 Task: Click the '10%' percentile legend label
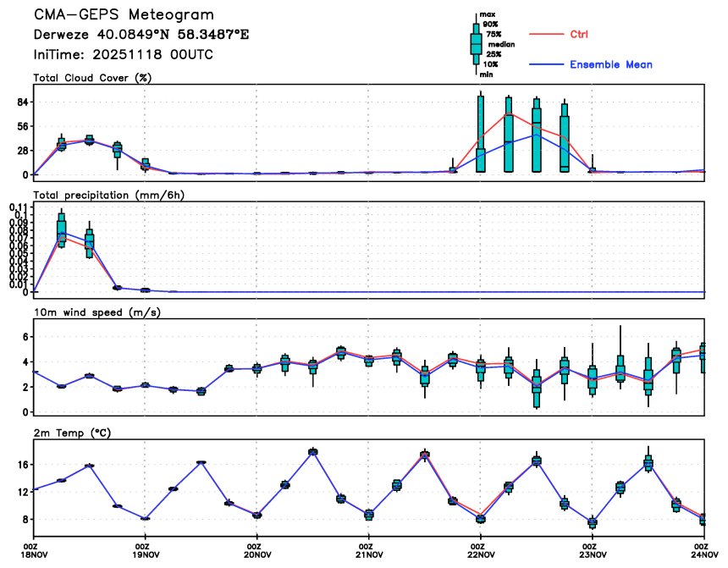[x=490, y=64]
